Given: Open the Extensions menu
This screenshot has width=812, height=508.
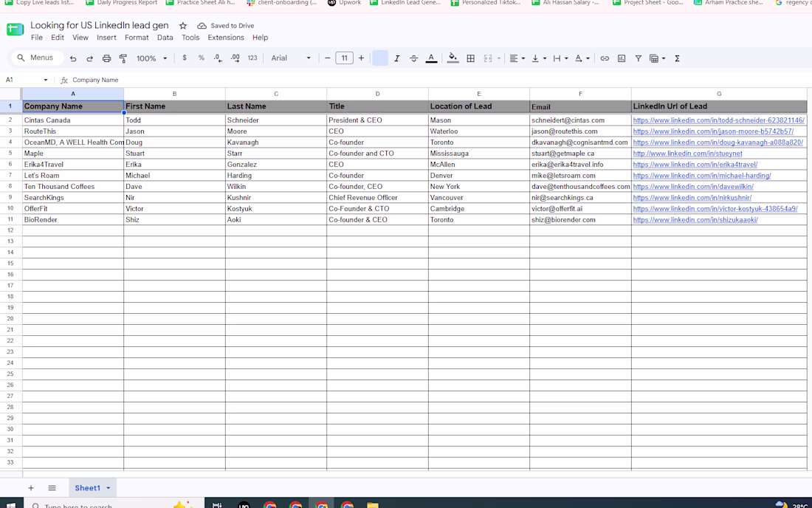Looking at the screenshot, I should tap(226, 37).
